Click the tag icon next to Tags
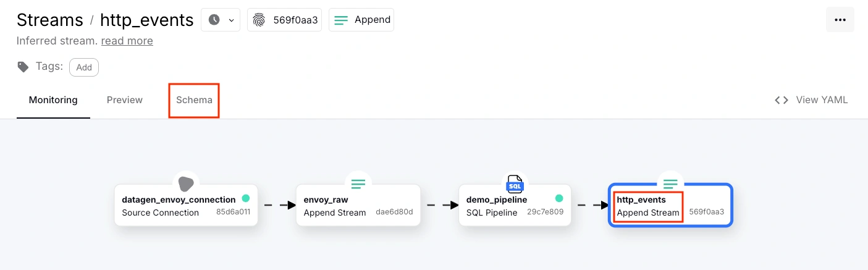This screenshot has width=868, height=270. click(23, 67)
